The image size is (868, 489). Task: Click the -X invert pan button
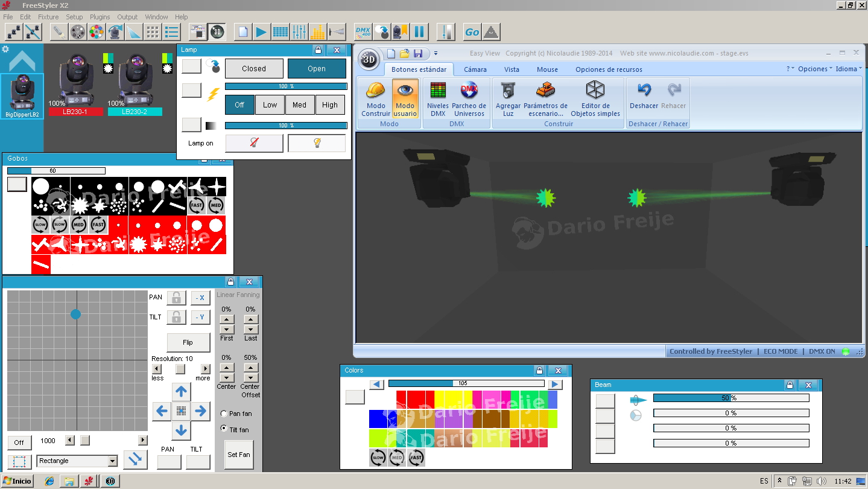pos(201,298)
